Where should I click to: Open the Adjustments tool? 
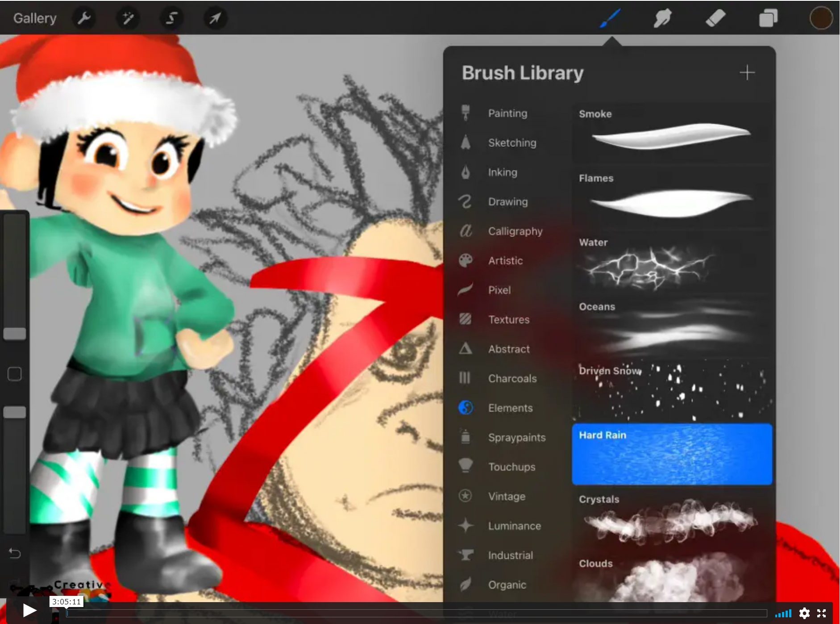point(128,18)
